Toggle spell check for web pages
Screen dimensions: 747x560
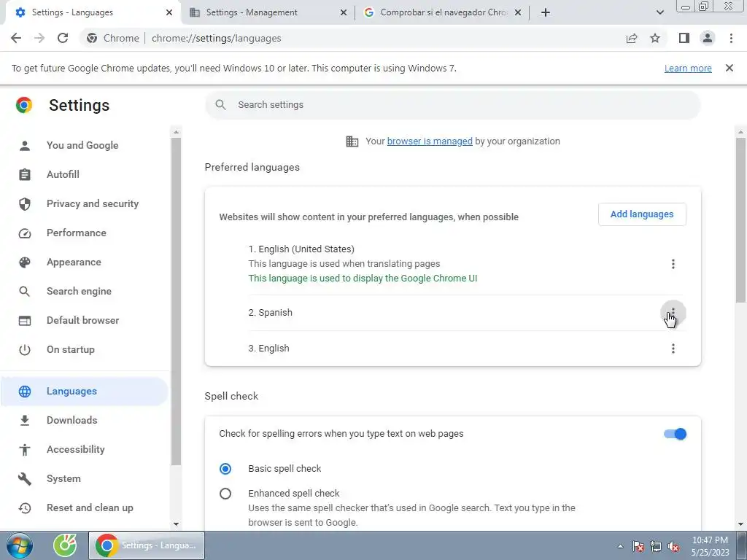[x=675, y=434]
